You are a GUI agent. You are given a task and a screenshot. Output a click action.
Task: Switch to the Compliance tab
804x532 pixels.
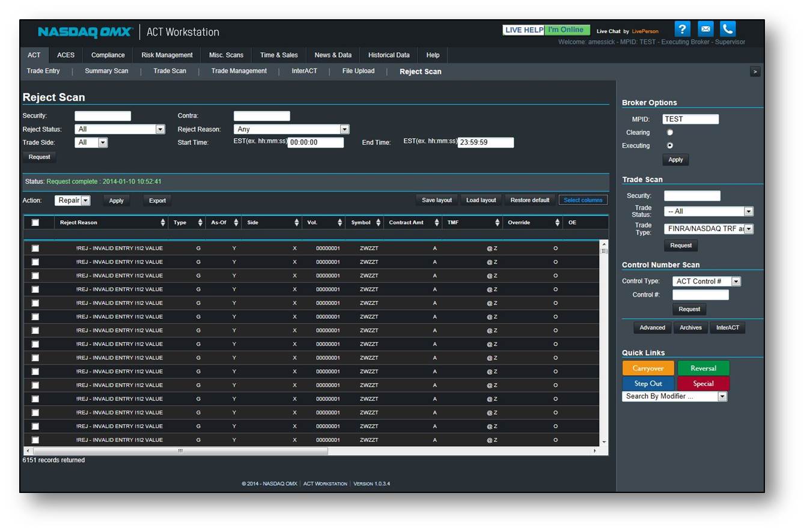(108, 55)
